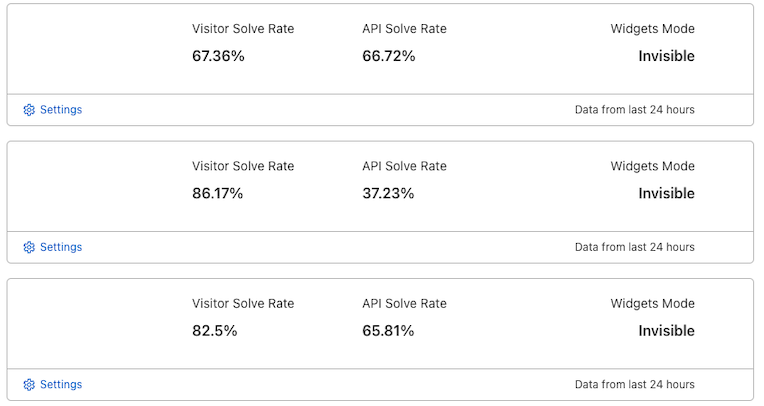
Task: Click Settings gear icon in 82.5% card
Action: click(29, 384)
